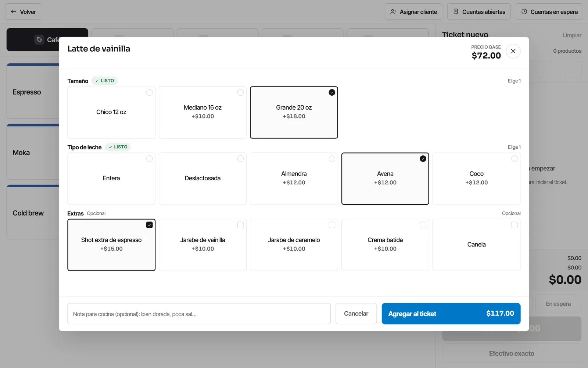This screenshot has height=368, width=588.
Task: Click the En espera button
Action: 558,304
